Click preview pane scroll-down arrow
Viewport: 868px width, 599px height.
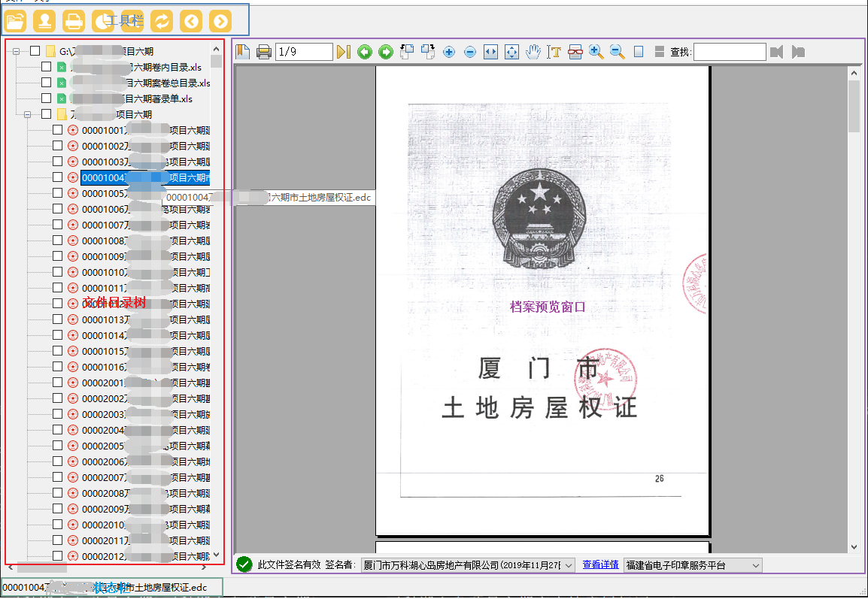(x=854, y=547)
